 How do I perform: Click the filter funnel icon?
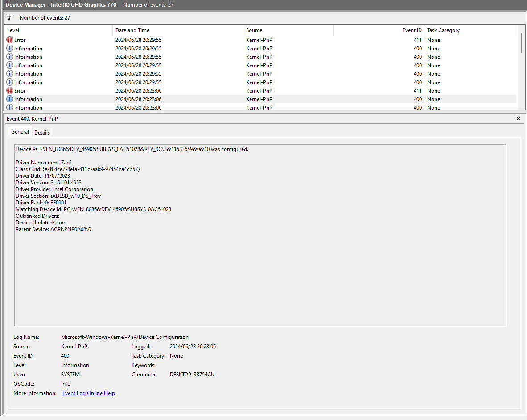pos(9,17)
